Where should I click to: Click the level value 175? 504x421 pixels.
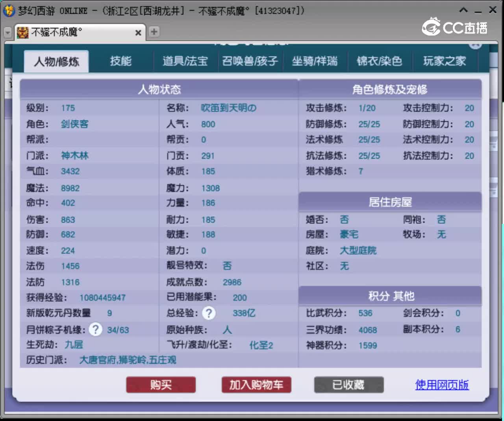68,108
